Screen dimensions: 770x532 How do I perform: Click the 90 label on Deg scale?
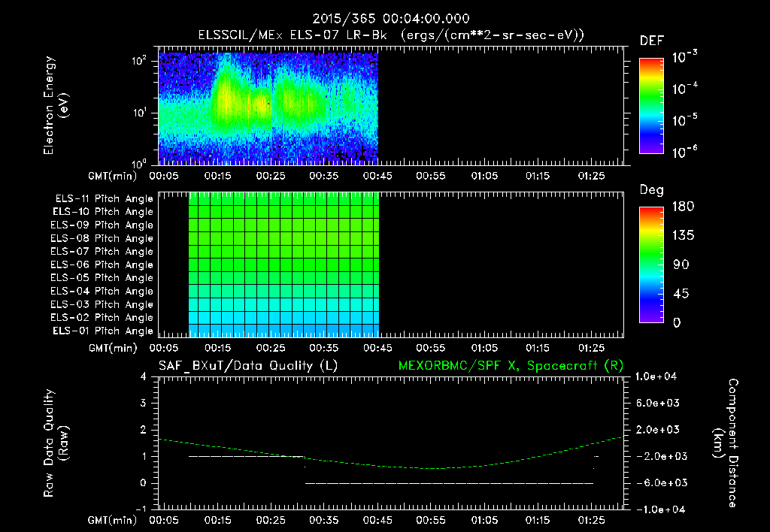[681, 264]
